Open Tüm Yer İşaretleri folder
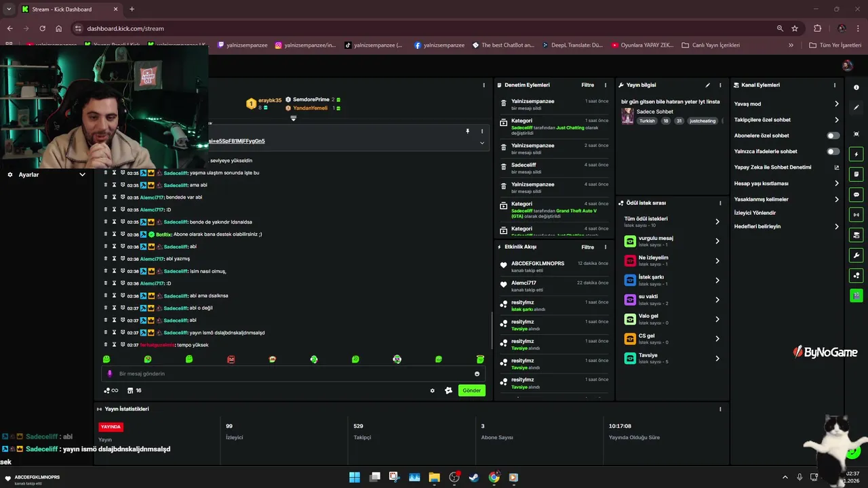This screenshot has width=868, height=488. tap(835, 45)
